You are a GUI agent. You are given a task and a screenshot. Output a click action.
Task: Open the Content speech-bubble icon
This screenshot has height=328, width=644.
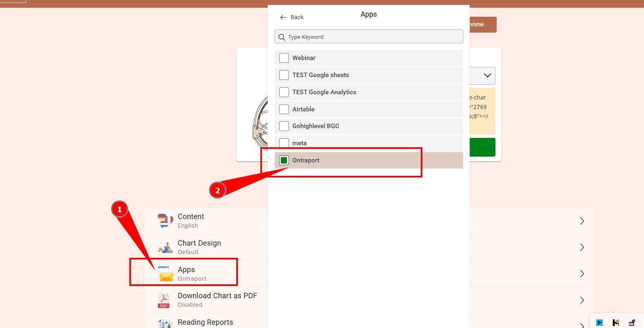point(165,221)
